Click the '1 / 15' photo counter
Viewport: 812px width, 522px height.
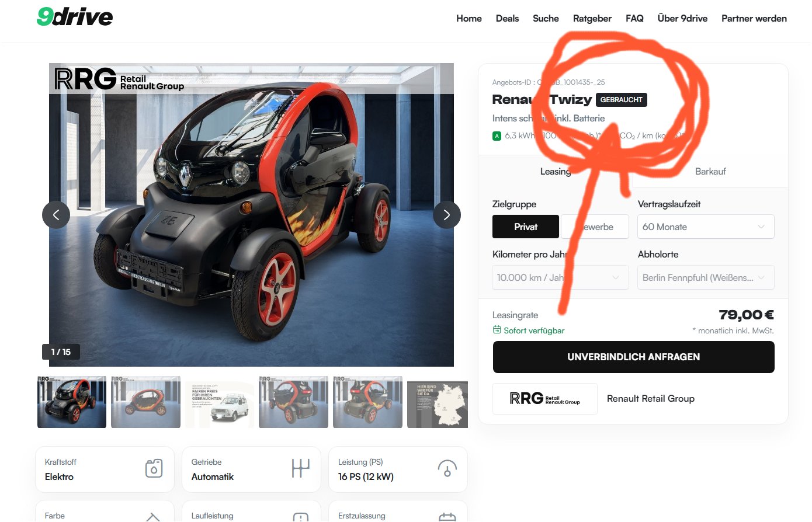[61, 352]
